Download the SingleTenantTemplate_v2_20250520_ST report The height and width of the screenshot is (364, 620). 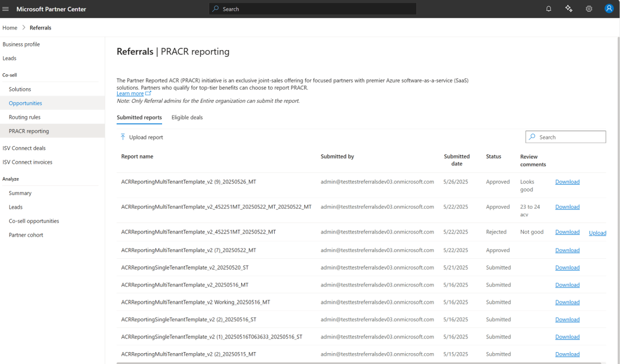point(568,267)
